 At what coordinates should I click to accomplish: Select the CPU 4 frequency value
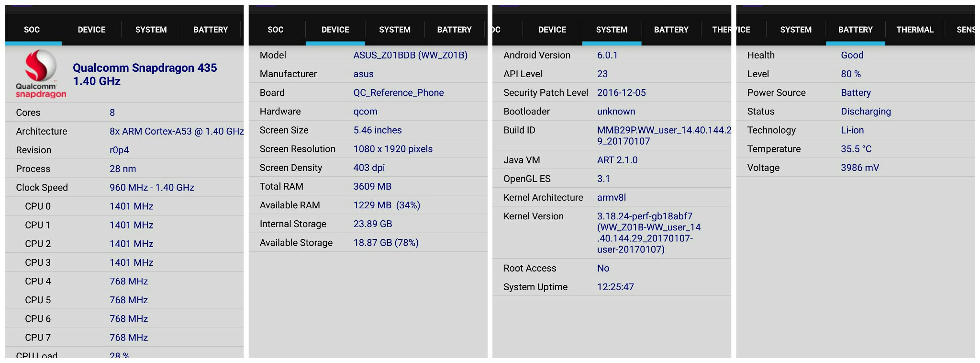point(128,281)
